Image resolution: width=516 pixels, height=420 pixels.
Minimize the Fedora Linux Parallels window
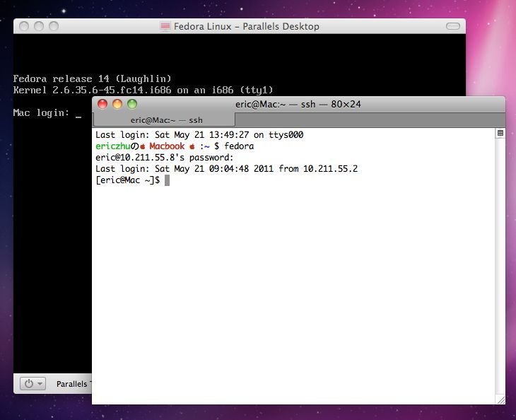[38, 26]
